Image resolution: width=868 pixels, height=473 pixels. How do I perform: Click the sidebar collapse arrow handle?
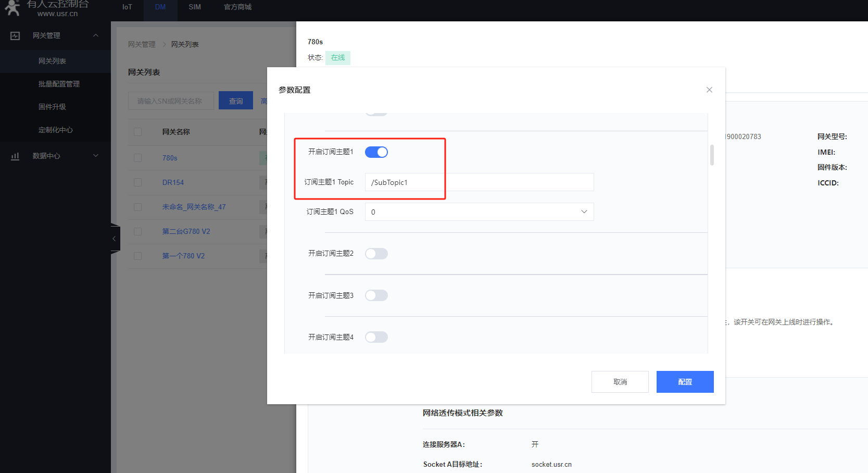pos(115,239)
